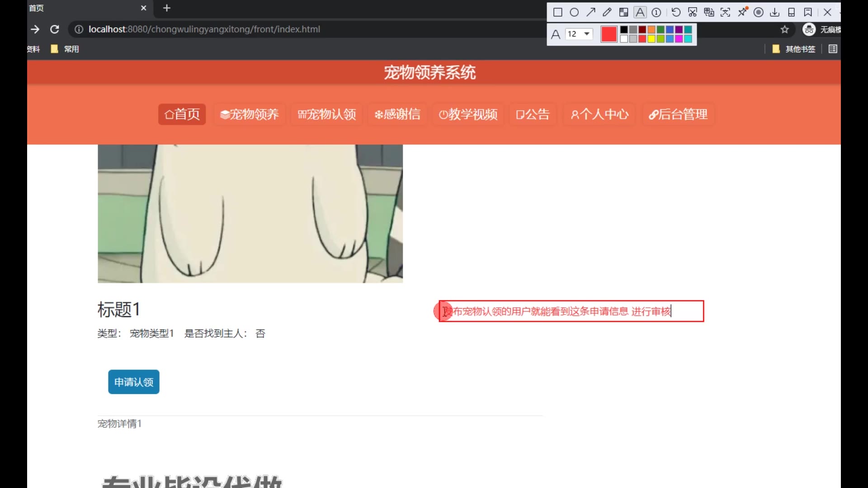Select the mosaic blur tool

pyautogui.click(x=623, y=12)
